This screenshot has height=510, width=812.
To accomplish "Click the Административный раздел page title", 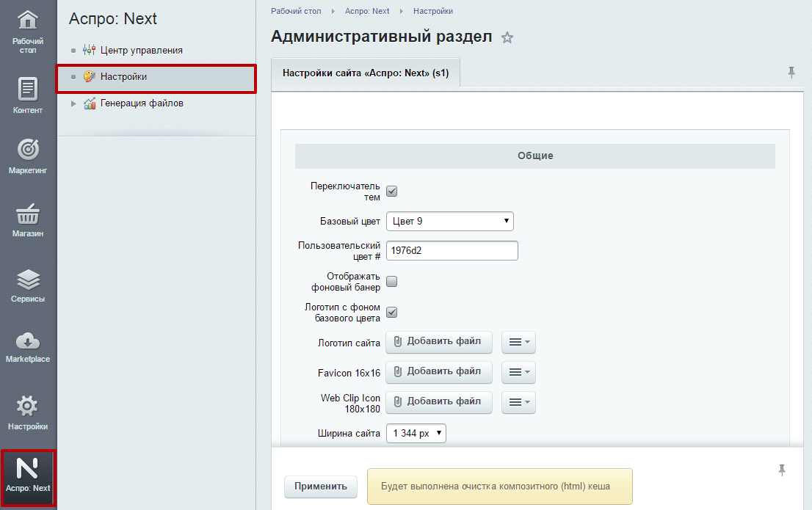I will pyautogui.click(x=382, y=36).
